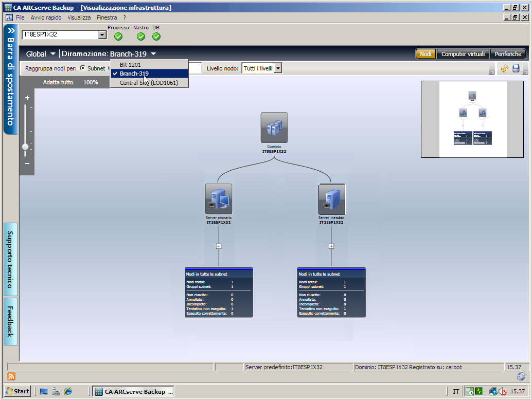
Task: Expand the node under the member server
Action: [331, 246]
